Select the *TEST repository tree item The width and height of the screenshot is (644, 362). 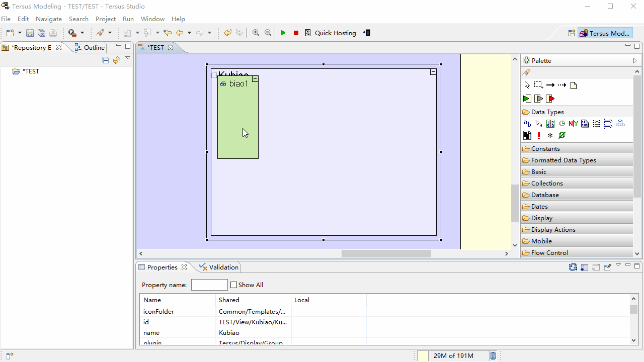click(26, 71)
